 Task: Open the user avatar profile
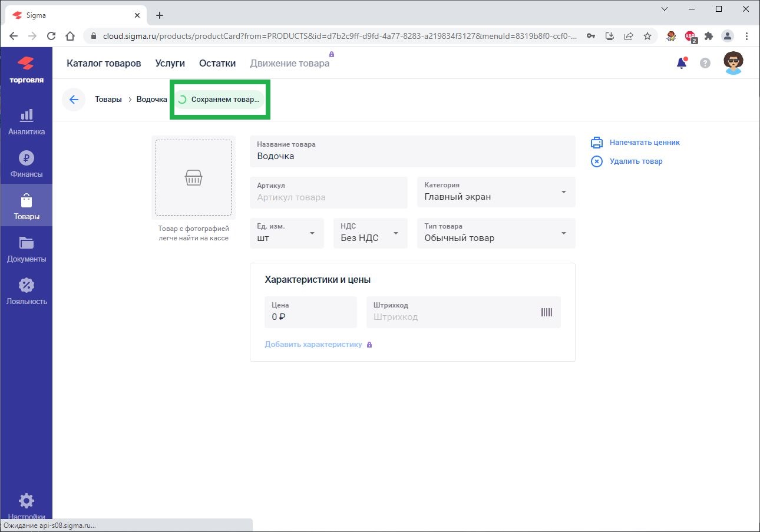733,63
